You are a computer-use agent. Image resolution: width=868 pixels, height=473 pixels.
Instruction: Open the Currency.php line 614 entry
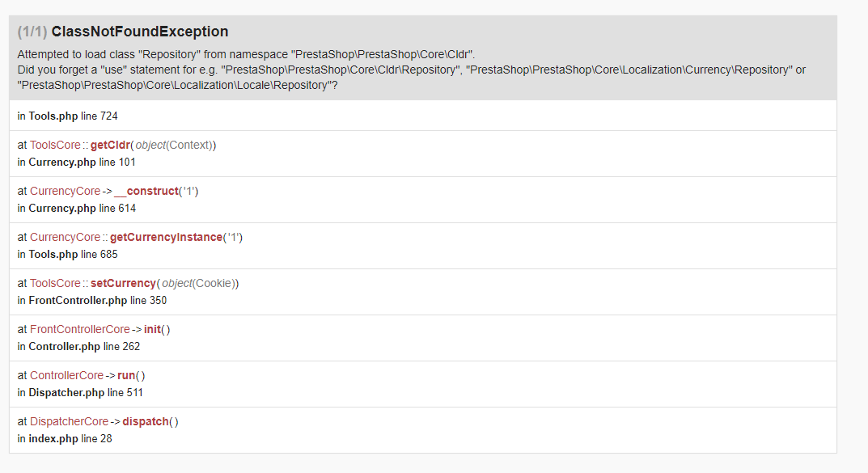pyautogui.click(x=76, y=208)
